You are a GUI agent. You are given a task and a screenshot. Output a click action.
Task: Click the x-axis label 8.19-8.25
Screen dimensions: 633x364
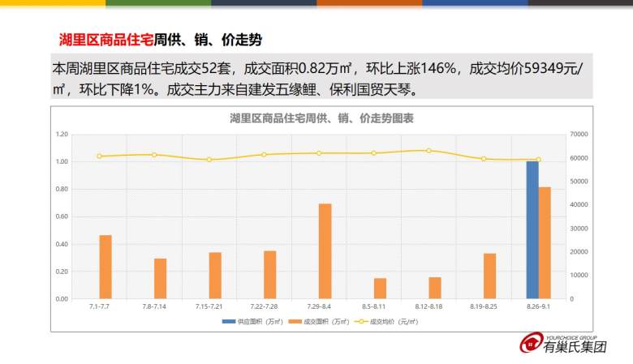(x=484, y=306)
